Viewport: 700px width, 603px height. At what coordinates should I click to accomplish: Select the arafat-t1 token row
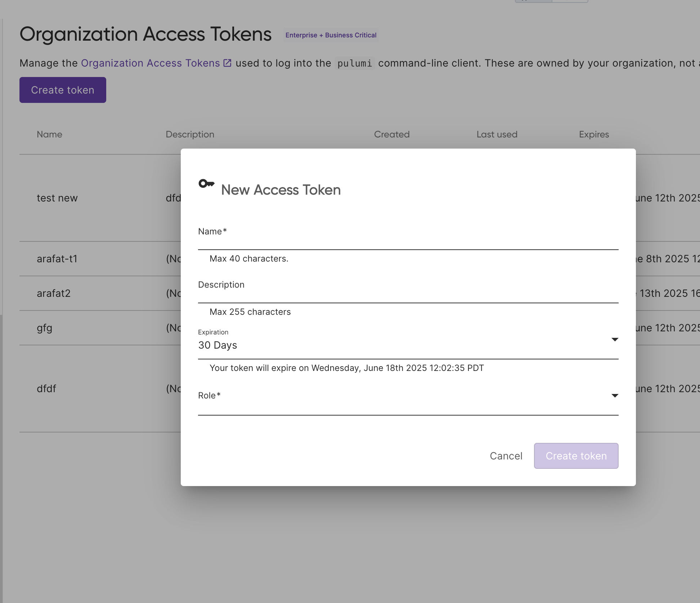(57, 259)
